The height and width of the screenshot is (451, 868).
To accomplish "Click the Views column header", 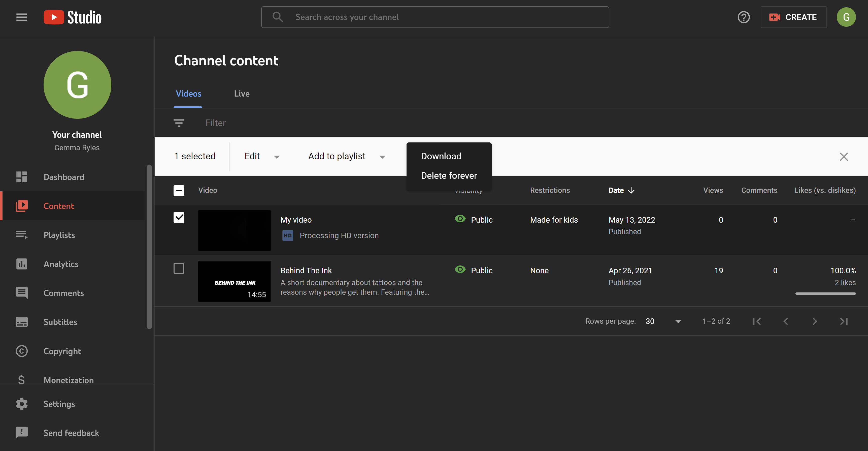I will pos(713,191).
